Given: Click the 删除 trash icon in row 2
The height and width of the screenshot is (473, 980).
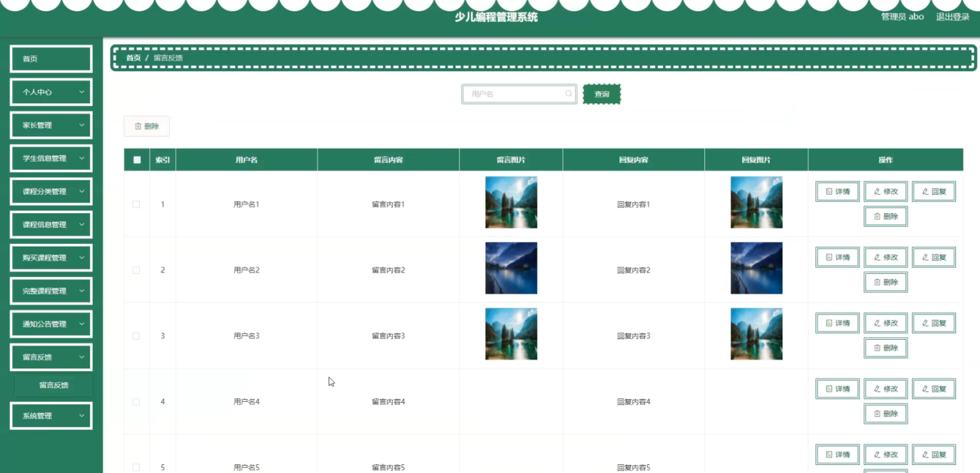Looking at the screenshot, I should click(877, 282).
